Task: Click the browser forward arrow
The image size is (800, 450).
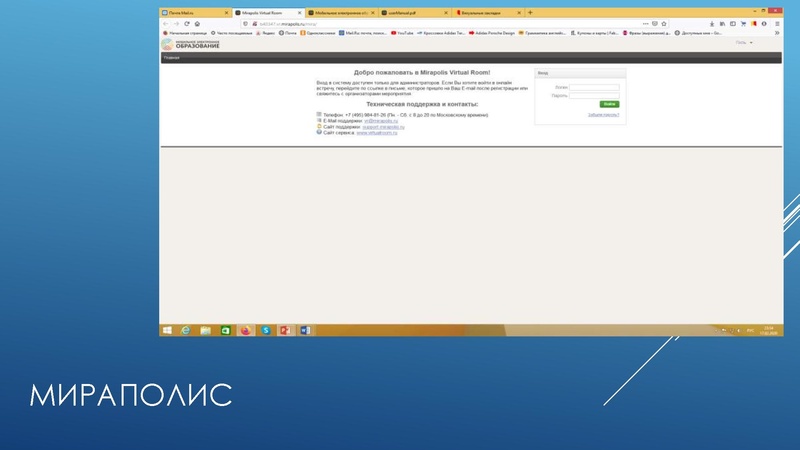Action: coord(177,24)
